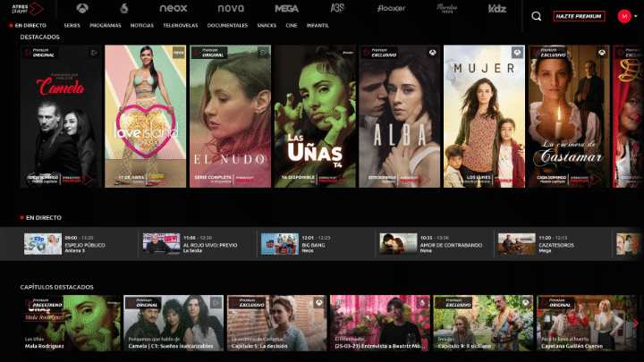The height and width of the screenshot is (362, 644).
Task: Click Premium Exclusivo badge on Alba poster
Action: (378, 53)
